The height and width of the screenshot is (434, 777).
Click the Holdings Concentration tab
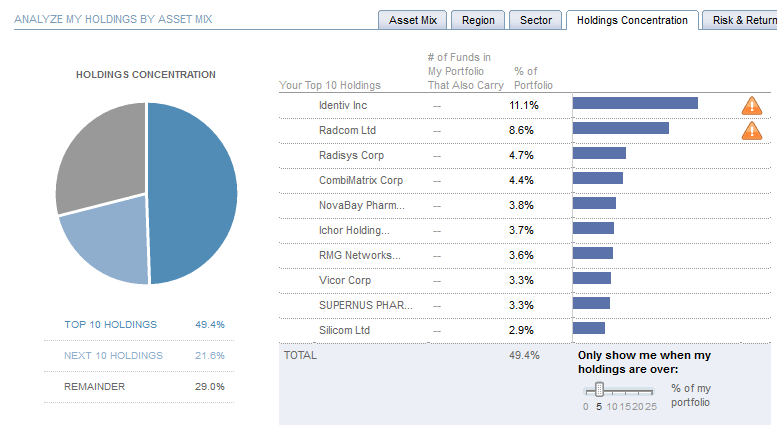pos(632,20)
